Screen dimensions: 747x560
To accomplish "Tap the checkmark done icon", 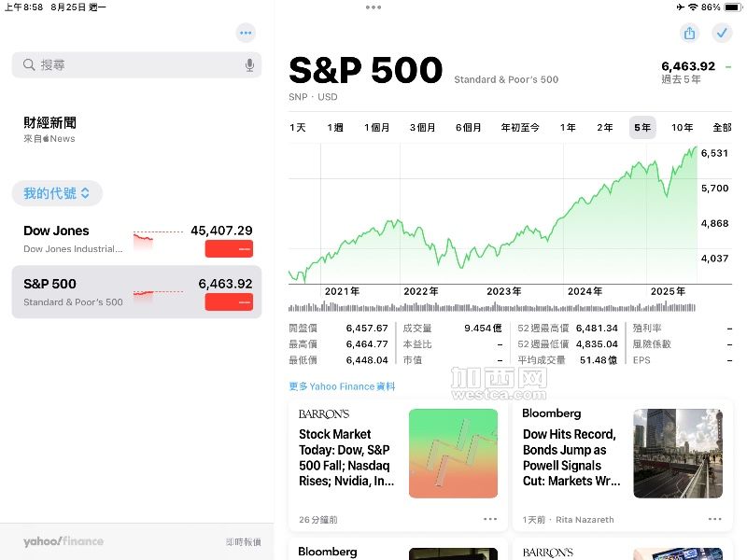I will click(722, 33).
